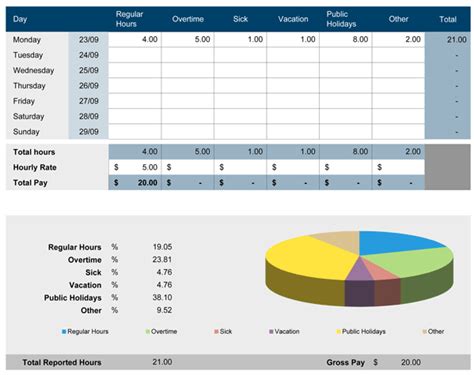The width and height of the screenshot is (474, 375).
Task: Select the date cell 29/09
Action: 89,132
